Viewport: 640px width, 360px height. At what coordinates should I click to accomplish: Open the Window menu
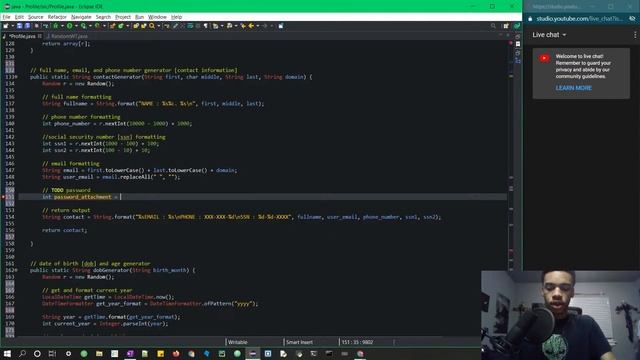157,17
